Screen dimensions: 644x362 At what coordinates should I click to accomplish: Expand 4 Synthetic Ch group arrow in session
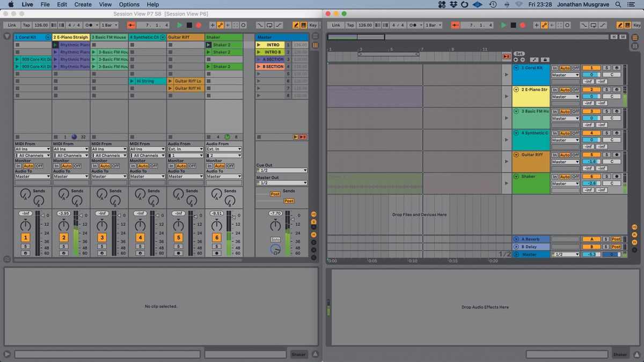(163, 37)
